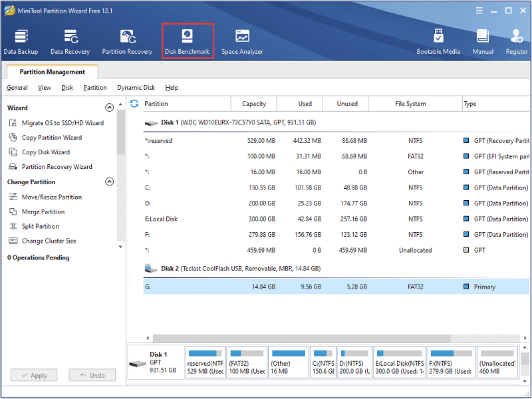Click the Apply button
Image resolution: width=532 pixels, height=399 pixels.
coord(34,375)
